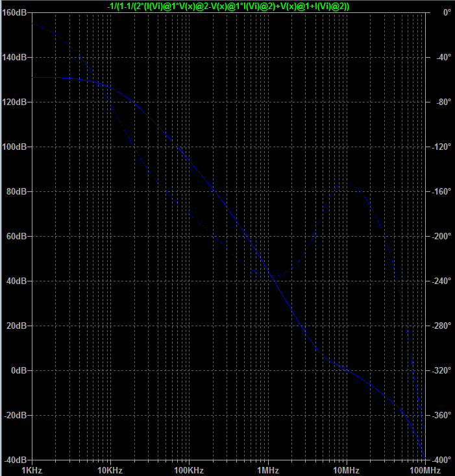455x476 pixels.
Task: Click the 100dB left axis label
Action: coord(14,147)
